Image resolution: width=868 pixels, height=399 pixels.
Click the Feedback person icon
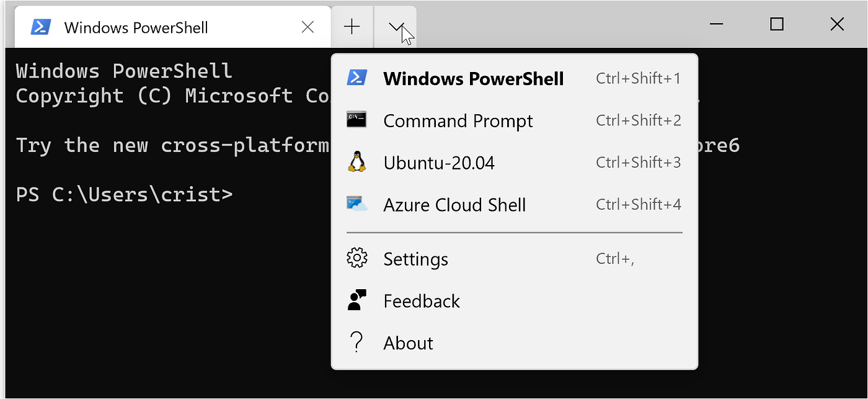357,300
